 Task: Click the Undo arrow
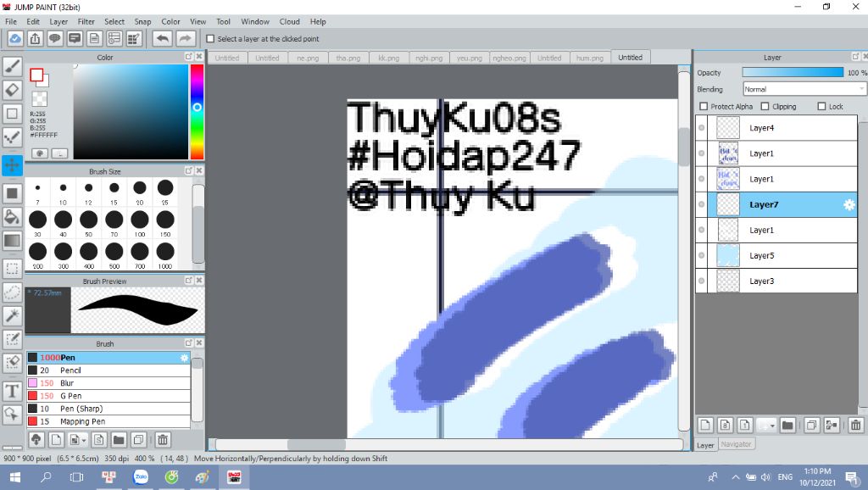[162, 39]
